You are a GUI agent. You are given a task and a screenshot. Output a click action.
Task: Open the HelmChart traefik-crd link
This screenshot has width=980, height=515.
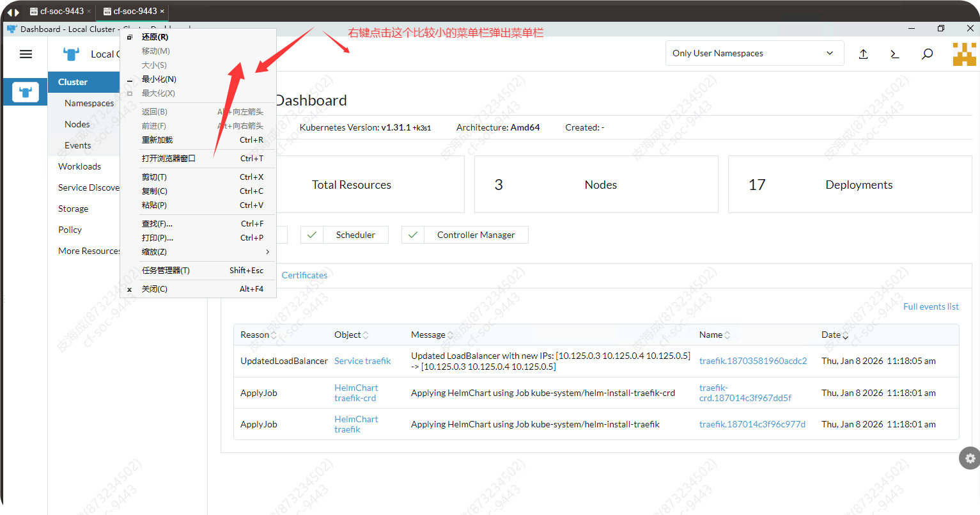(x=356, y=393)
